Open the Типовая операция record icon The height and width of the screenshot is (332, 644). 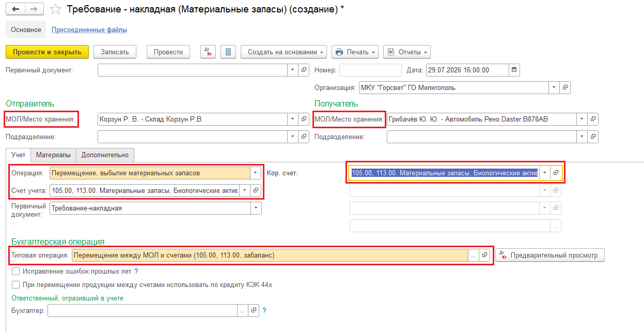[484, 255]
